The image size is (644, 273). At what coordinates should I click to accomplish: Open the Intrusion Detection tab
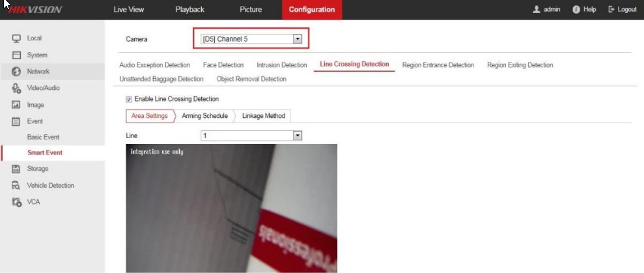(281, 65)
